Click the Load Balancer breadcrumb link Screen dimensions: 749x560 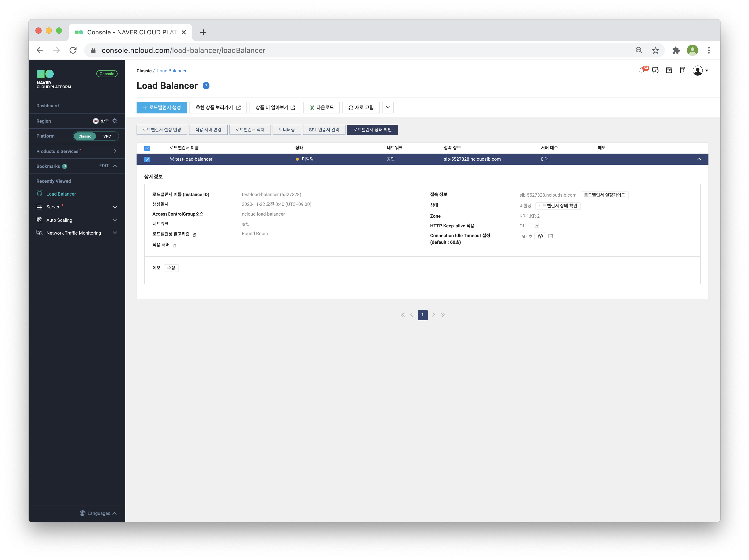[x=172, y=71]
